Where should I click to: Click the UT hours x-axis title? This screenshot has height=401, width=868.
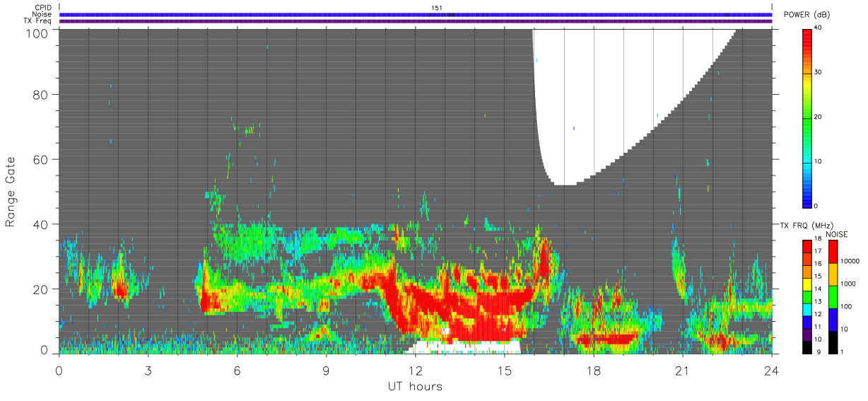pyautogui.click(x=415, y=386)
